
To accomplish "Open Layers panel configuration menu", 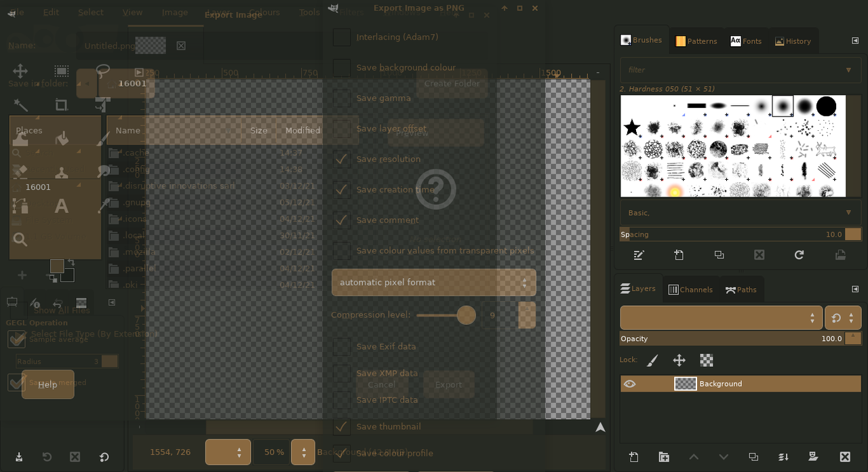I will 855,289.
